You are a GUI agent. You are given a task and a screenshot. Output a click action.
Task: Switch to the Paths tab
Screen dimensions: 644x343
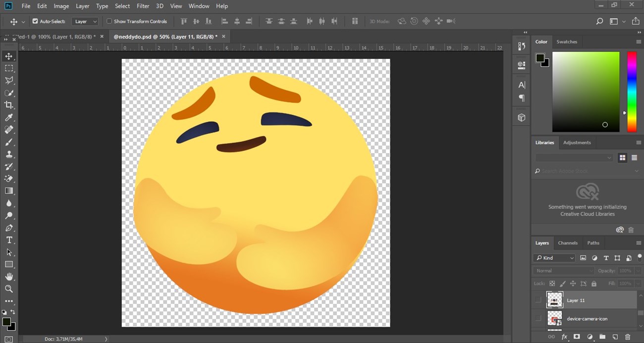tap(593, 243)
